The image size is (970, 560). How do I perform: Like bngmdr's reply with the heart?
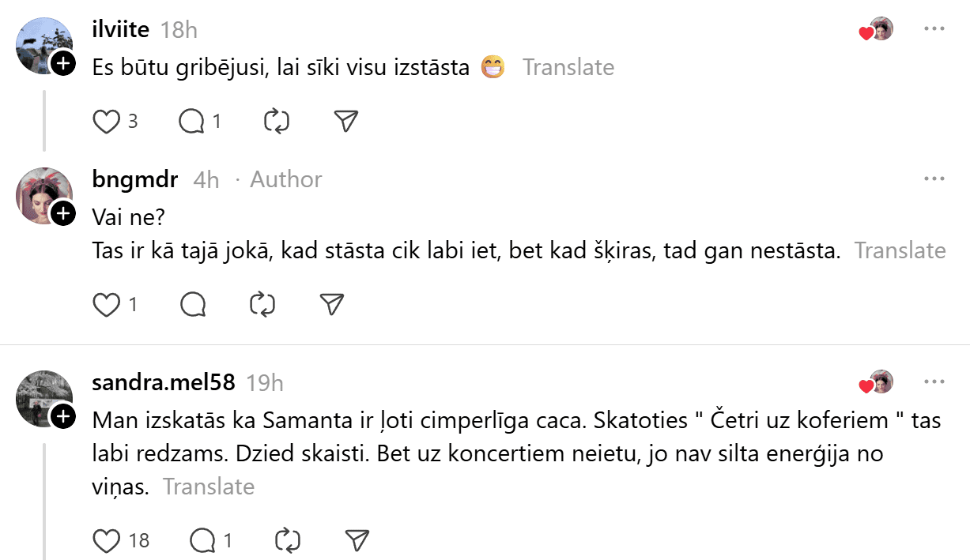pos(105,304)
